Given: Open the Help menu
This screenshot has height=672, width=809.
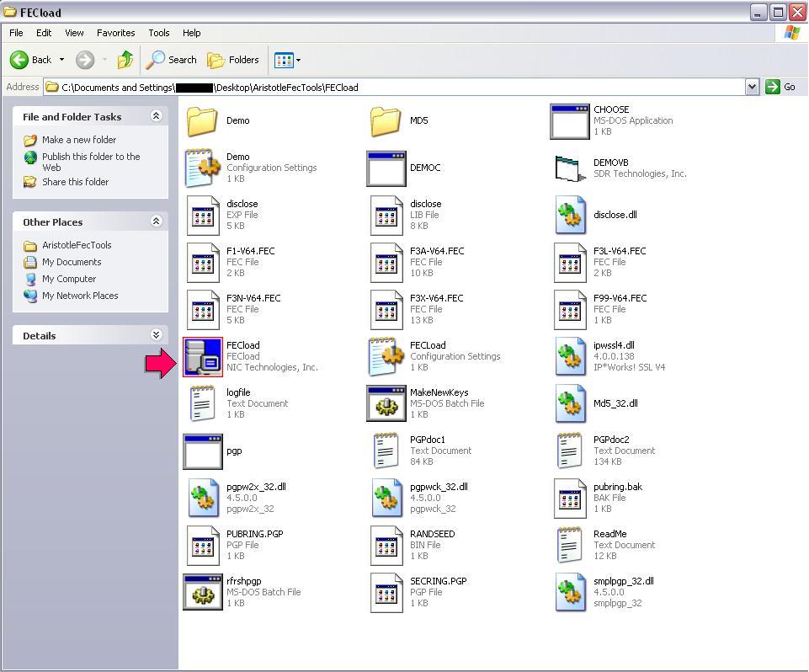Looking at the screenshot, I should click(191, 33).
